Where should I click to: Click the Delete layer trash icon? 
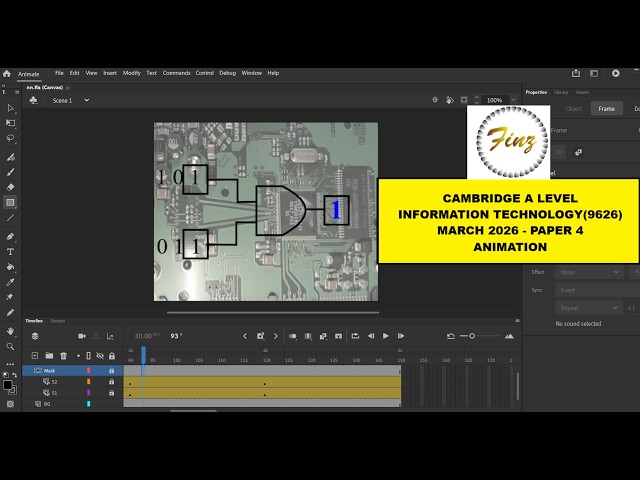point(63,356)
